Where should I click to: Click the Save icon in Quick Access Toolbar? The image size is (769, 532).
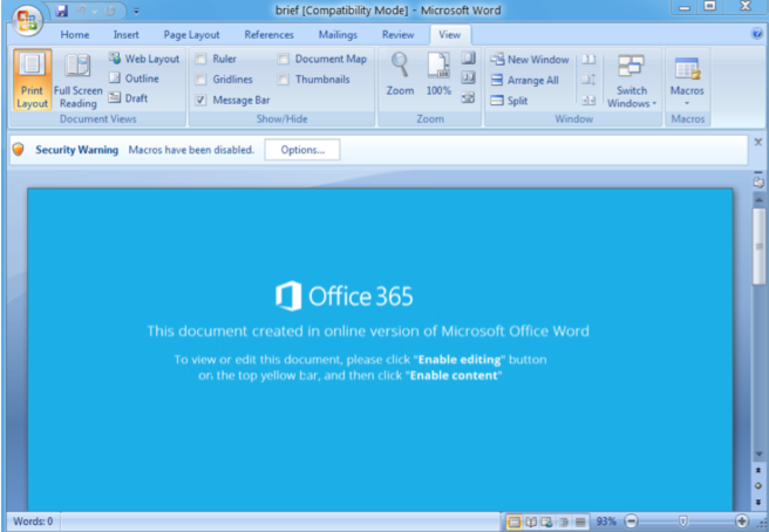[x=63, y=10]
